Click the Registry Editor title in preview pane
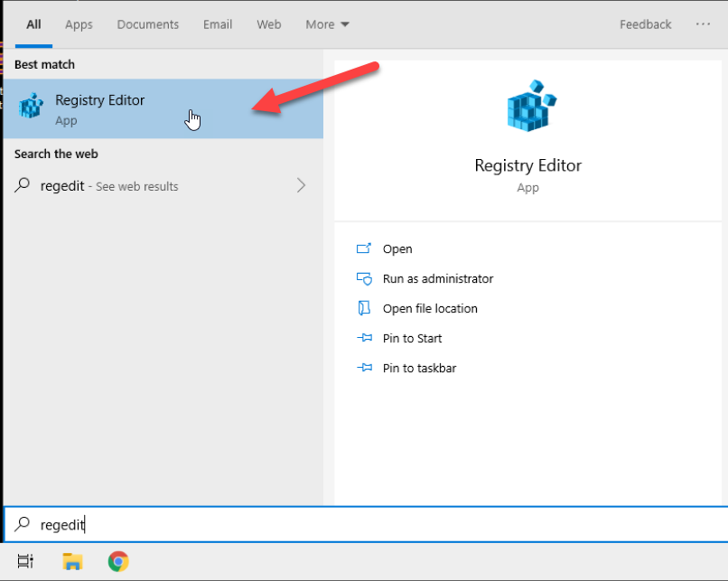This screenshot has width=728, height=581. tap(527, 165)
